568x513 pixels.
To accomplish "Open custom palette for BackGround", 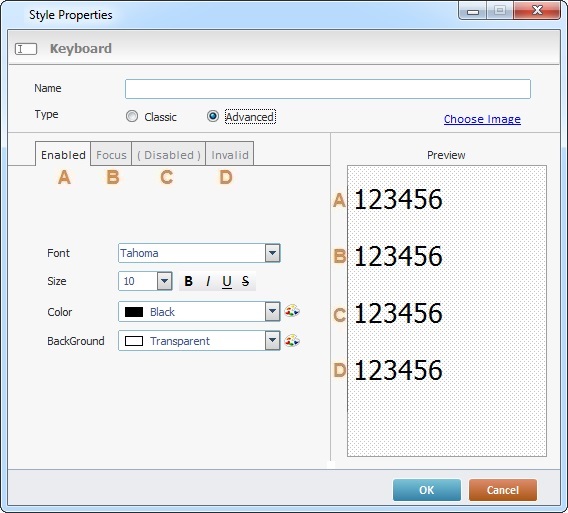I will 292,341.
